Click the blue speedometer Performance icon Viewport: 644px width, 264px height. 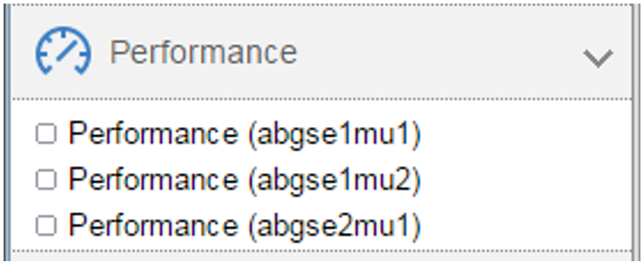[x=64, y=51]
